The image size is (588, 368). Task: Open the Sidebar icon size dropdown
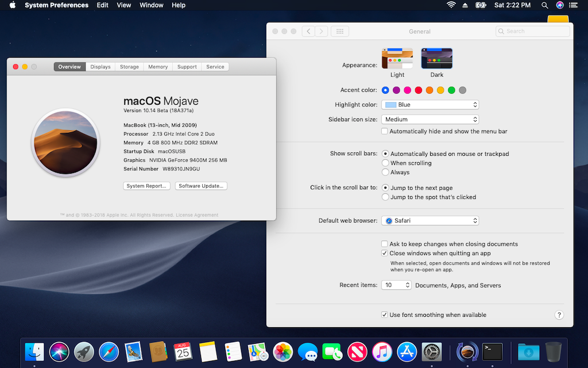click(x=430, y=120)
